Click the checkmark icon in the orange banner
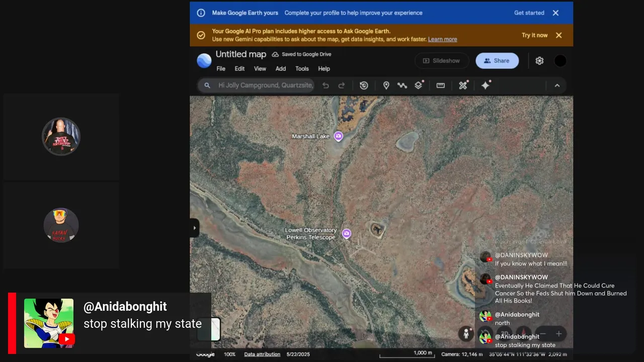Screen dimensions: 644x362 tap(201, 35)
